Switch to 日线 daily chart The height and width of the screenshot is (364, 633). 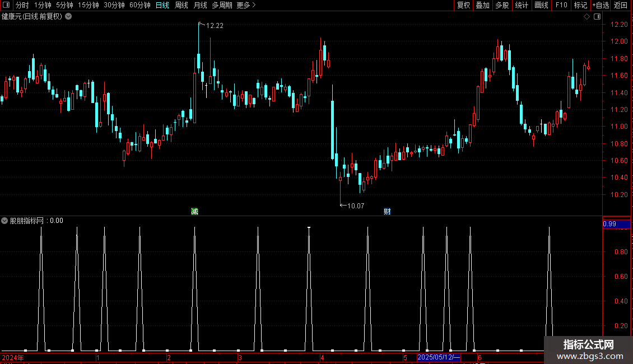tap(162, 5)
